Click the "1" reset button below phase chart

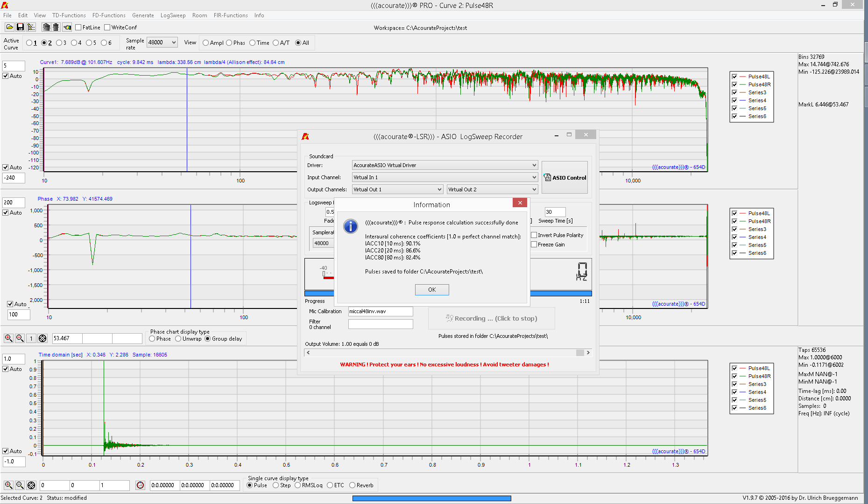31,338
